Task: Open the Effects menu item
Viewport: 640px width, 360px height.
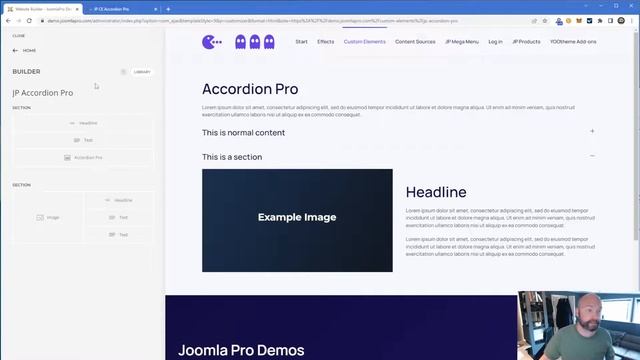Action: pyautogui.click(x=326, y=42)
